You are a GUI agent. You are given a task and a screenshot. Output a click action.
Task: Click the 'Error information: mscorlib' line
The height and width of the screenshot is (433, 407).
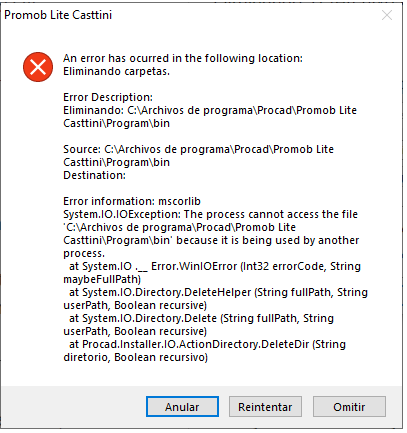tap(132, 201)
